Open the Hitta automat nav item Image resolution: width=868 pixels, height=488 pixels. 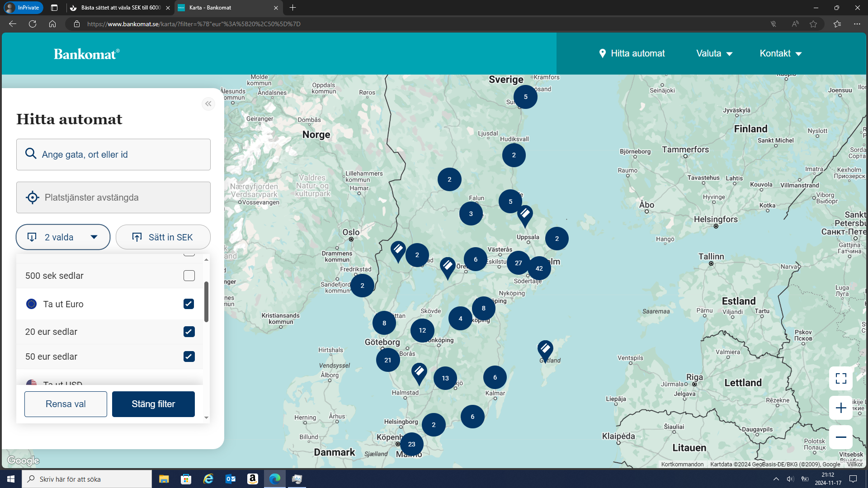coord(632,53)
